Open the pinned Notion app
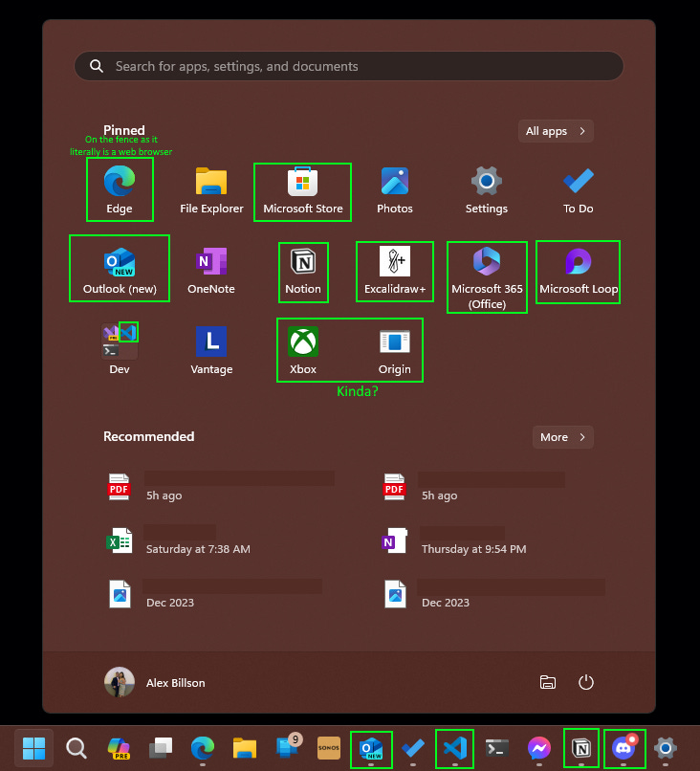The height and width of the screenshot is (771, 700). pos(303,271)
